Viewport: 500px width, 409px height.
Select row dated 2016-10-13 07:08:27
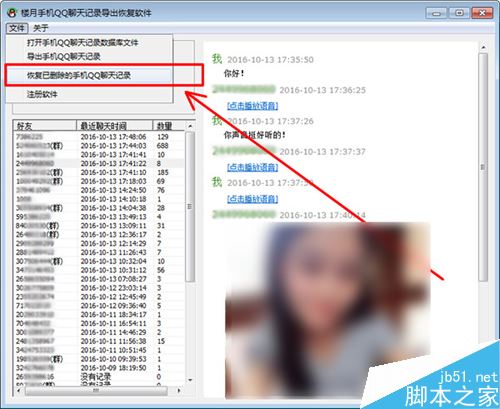pyautogui.click(x=99, y=279)
